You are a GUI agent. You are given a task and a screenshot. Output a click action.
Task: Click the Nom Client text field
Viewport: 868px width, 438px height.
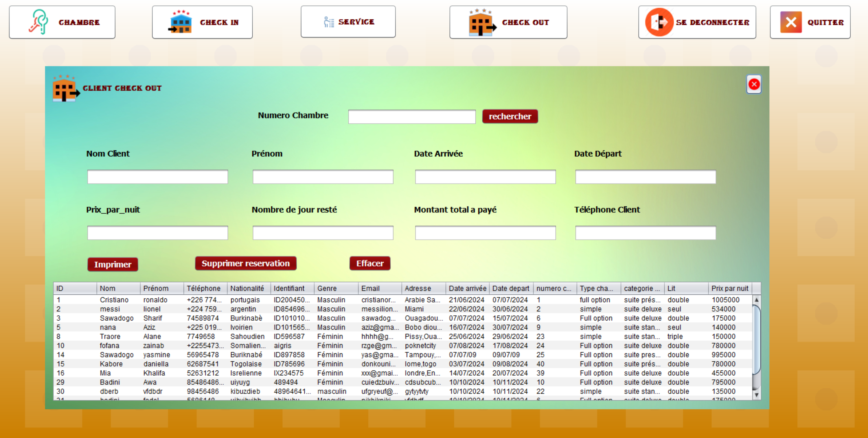(157, 177)
